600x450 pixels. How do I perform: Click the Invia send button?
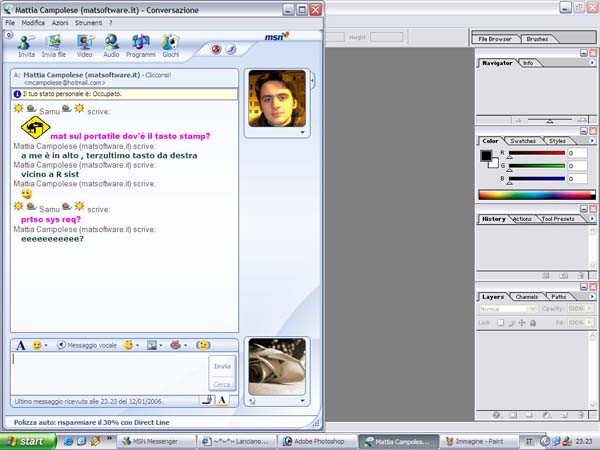[x=222, y=366]
